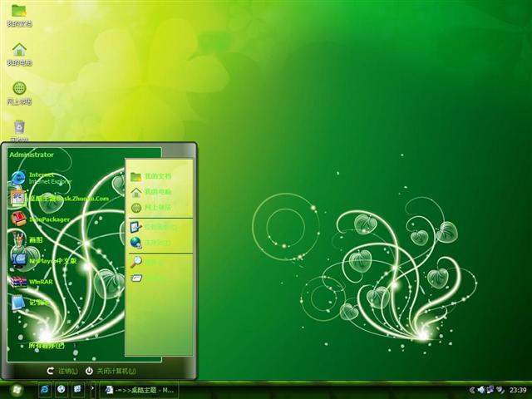
Task: Click the middle quick launch icon
Action: pos(61,390)
